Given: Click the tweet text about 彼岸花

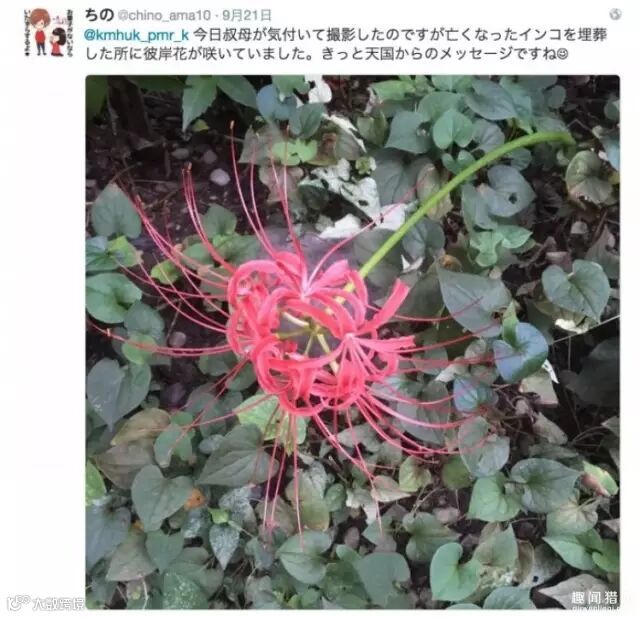Looking at the screenshot, I should point(346,44).
